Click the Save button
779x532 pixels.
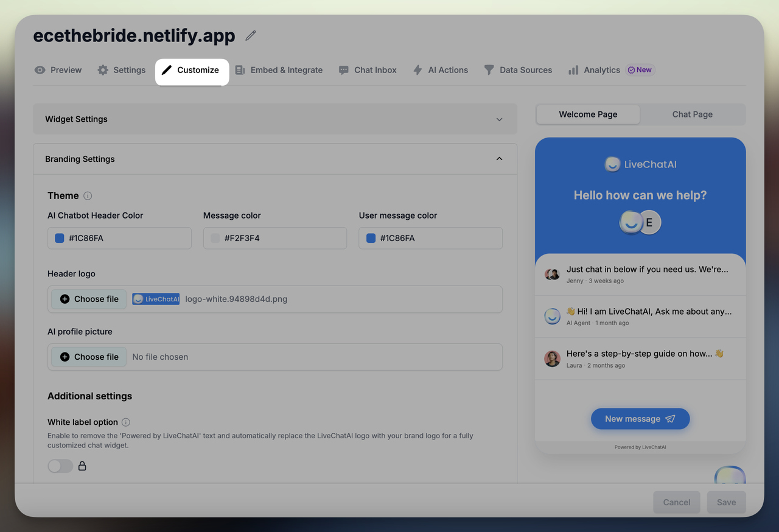point(726,502)
